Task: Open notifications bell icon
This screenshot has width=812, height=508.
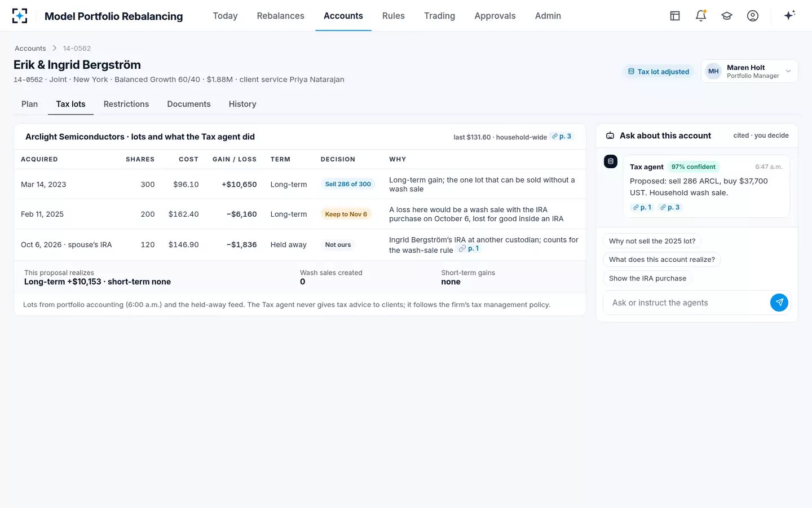Action: click(x=701, y=16)
